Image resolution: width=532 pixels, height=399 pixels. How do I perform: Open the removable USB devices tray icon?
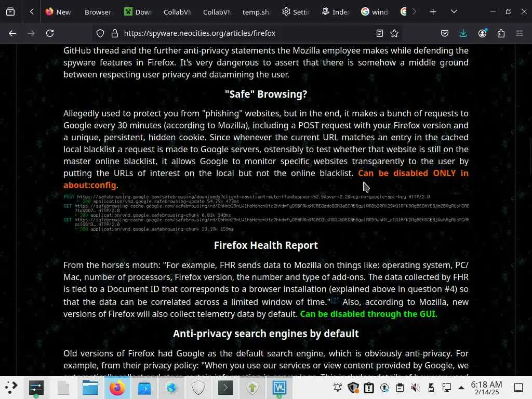(431, 387)
